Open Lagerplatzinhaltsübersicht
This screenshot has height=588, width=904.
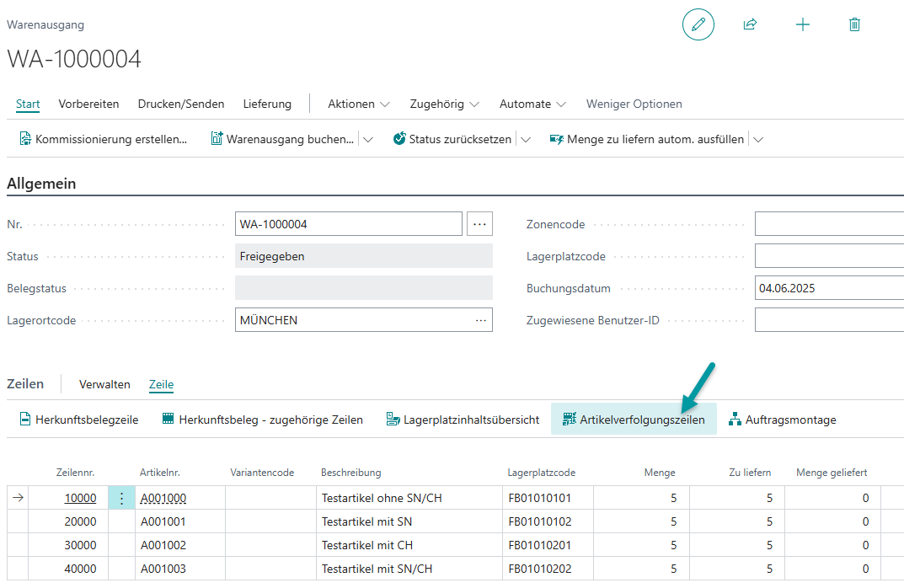(x=463, y=420)
